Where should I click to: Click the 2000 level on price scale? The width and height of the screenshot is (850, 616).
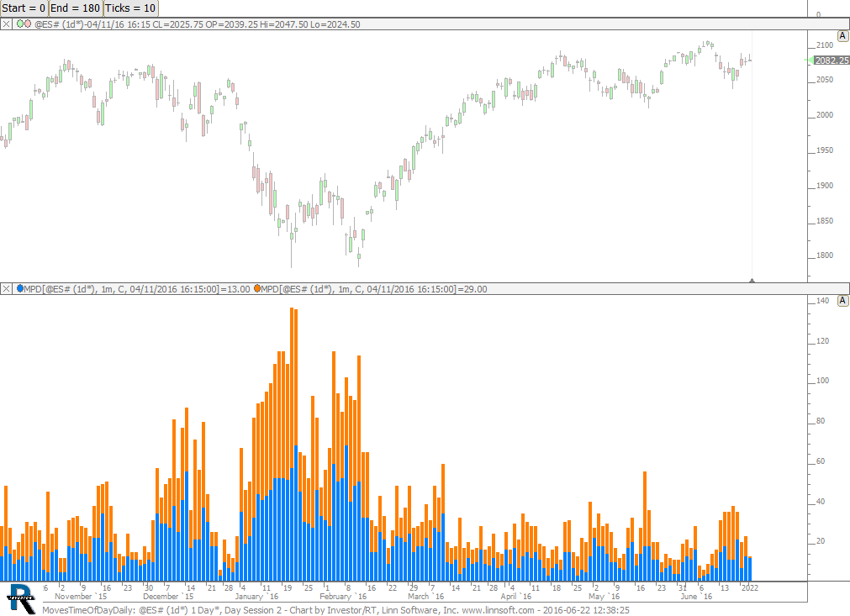point(824,115)
